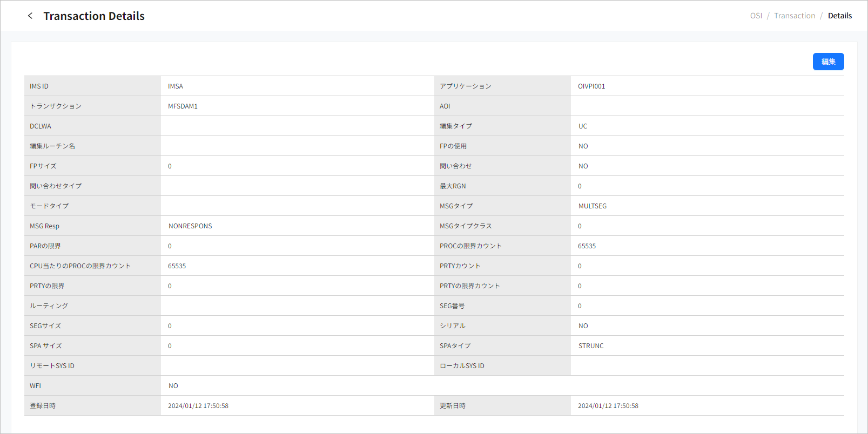Click the ローカルSYS ID field label

462,366
